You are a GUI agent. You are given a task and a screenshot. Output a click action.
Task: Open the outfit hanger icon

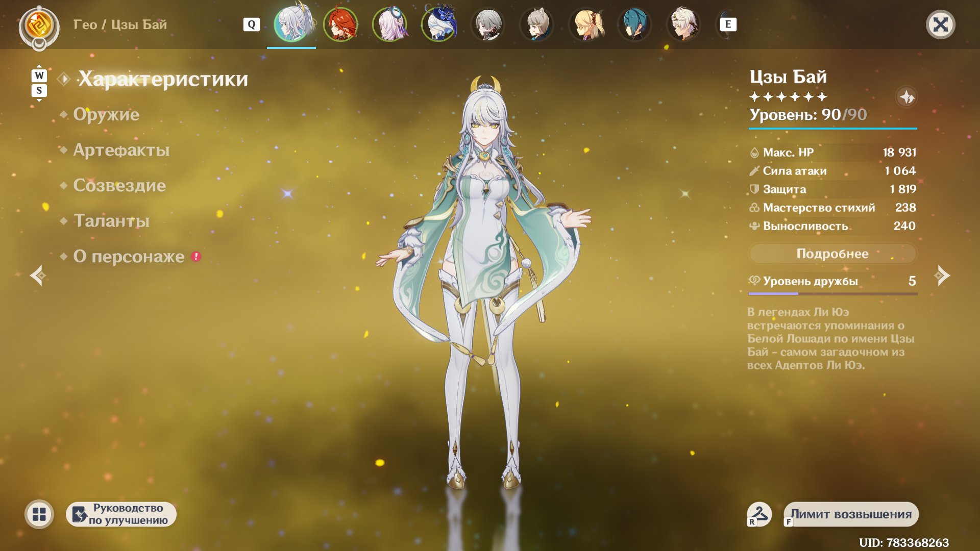point(759,514)
